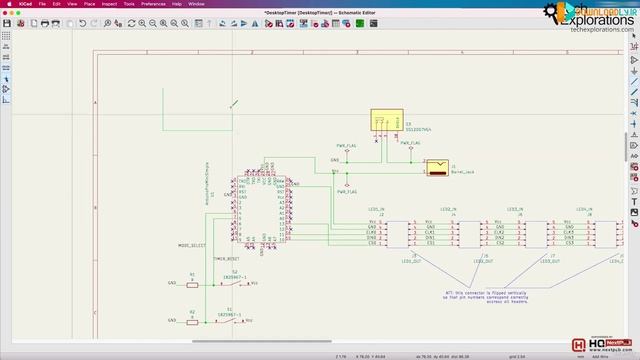Refresh the schematic view
Viewport: 640px width, 360px height.
pyautogui.click(x=131, y=24)
